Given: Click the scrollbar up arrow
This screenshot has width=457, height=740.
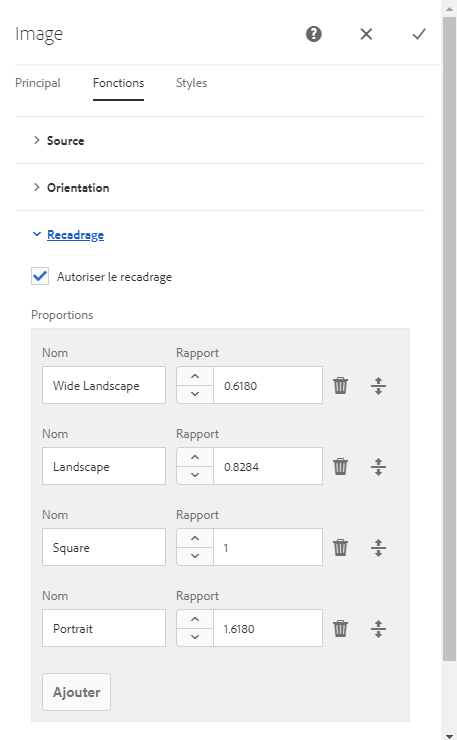Looking at the screenshot, I should [449, 7].
